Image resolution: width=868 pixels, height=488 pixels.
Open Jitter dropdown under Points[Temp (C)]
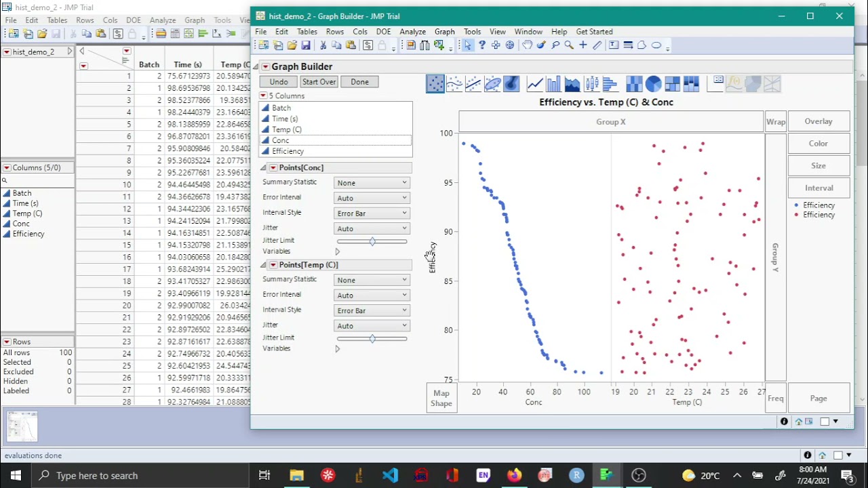pyautogui.click(x=372, y=326)
